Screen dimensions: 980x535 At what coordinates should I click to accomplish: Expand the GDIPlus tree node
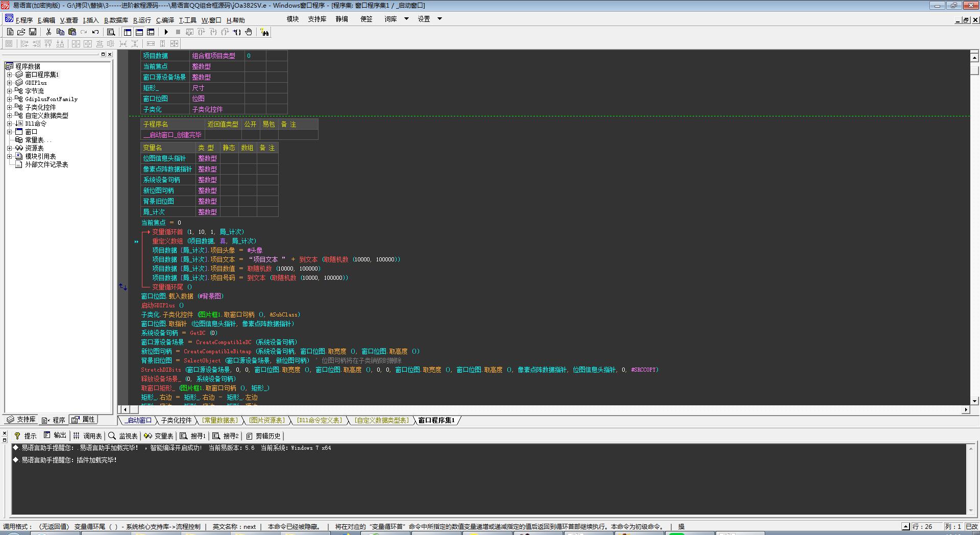coord(9,83)
